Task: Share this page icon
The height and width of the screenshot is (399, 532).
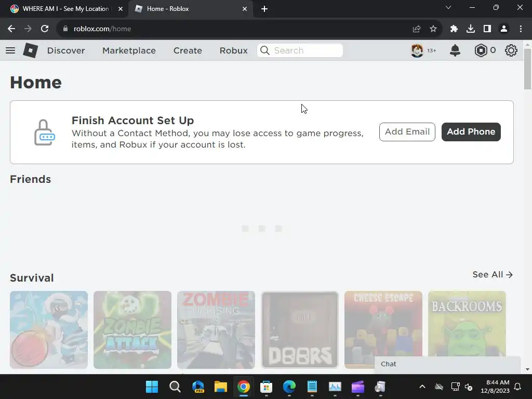Action: click(417, 29)
